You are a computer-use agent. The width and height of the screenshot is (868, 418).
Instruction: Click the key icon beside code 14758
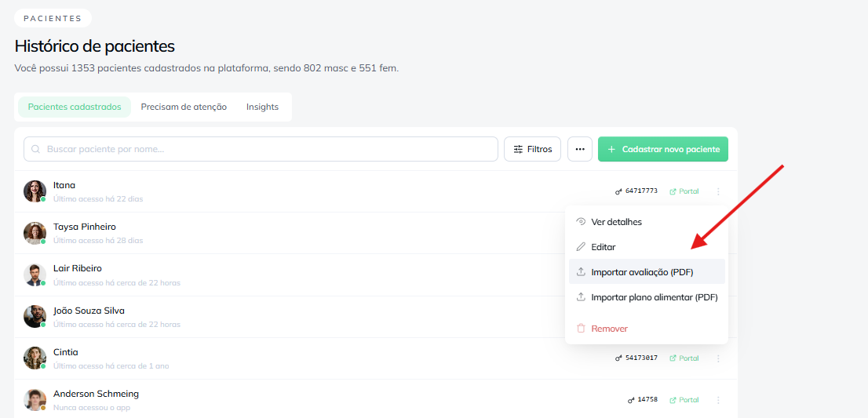(631, 400)
